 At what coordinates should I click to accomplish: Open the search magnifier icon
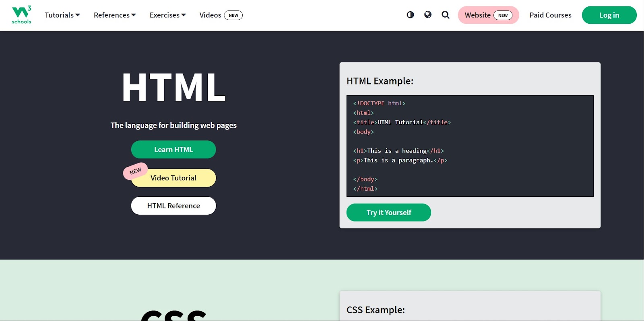point(446,15)
